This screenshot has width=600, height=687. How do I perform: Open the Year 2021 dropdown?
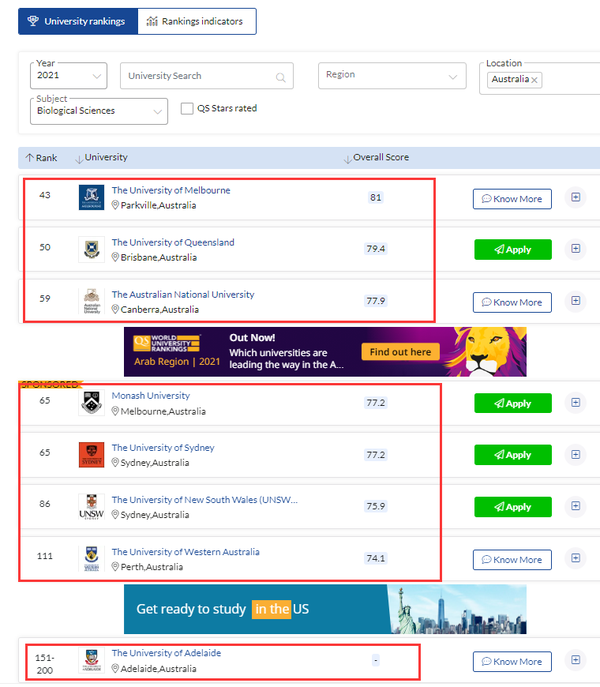[x=69, y=75]
